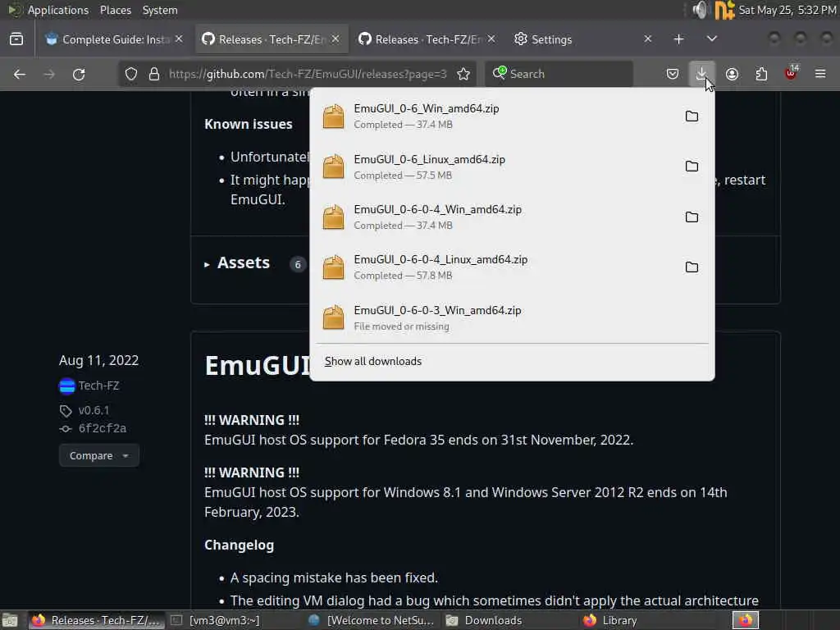Show containing folder for EmuGUI_0-6_Win_amd64.zip
Viewport: 840px width, 630px height.
(x=692, y=116)
